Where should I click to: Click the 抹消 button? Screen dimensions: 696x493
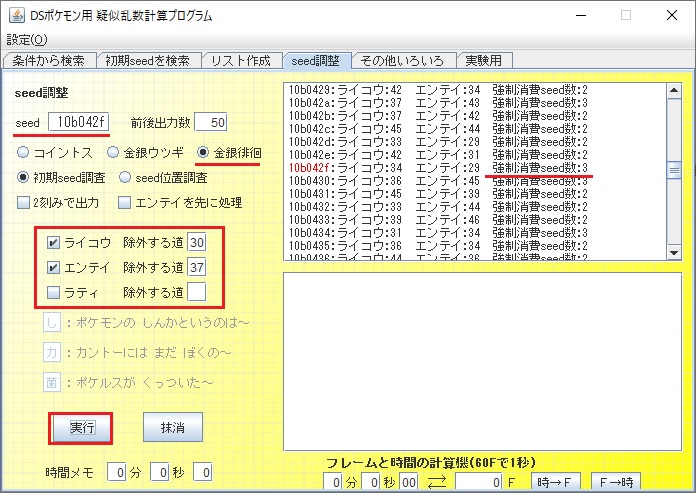[x=173, y=427]
